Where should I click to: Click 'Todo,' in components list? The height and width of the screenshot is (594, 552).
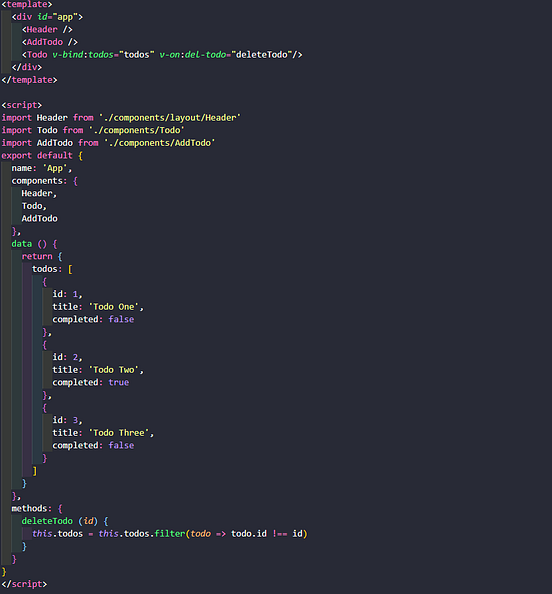pyautogui.click(x=34, y=206)
